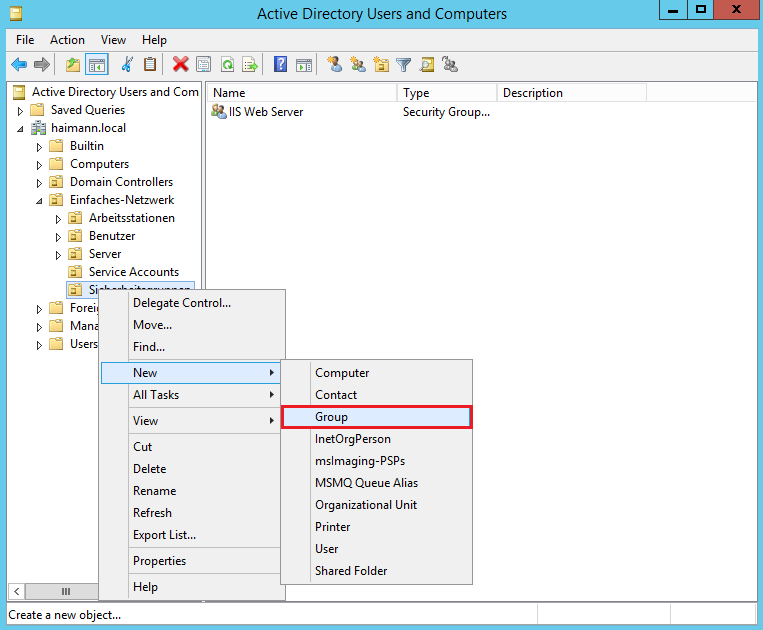Open the All Tasks submenu
The height and width of the screenshot is (630, 763).
191,395
